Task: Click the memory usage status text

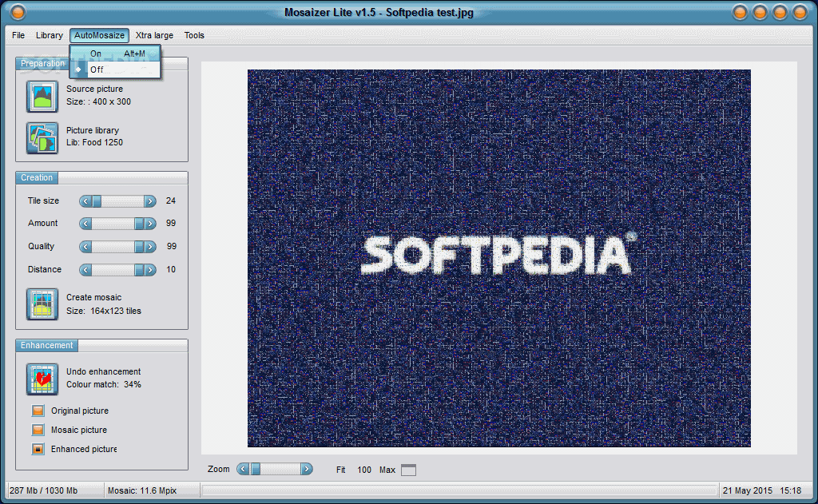Action: pos(43,490)
